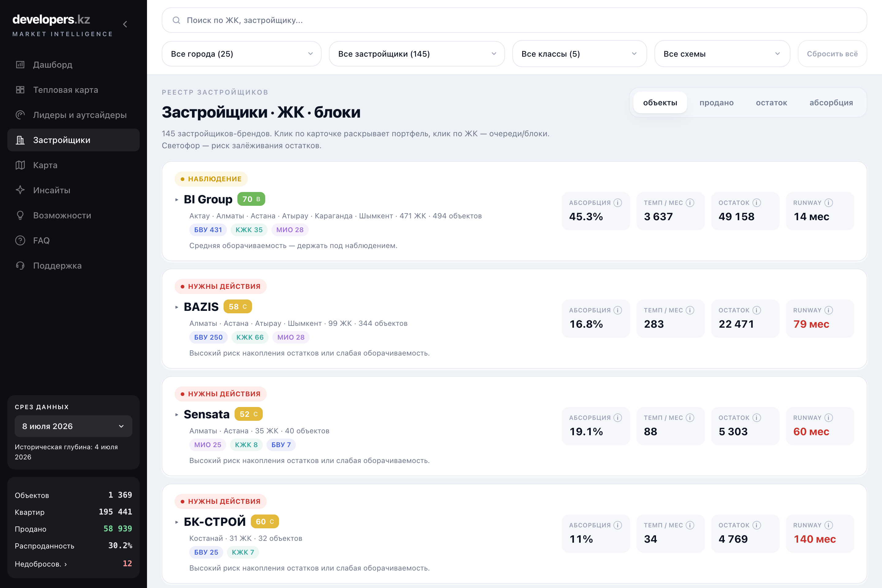The height and width of the screenshot is (588, 882).
Task: Switch to the остаток tab
Action: [x=771, y=103]
